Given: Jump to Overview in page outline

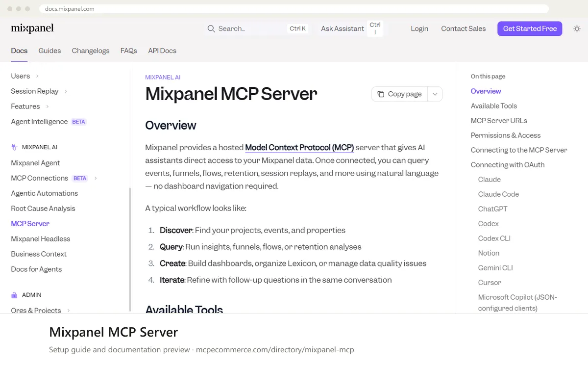Looking at the screenshot, I should pyautogui.click(x=486, y=91).
